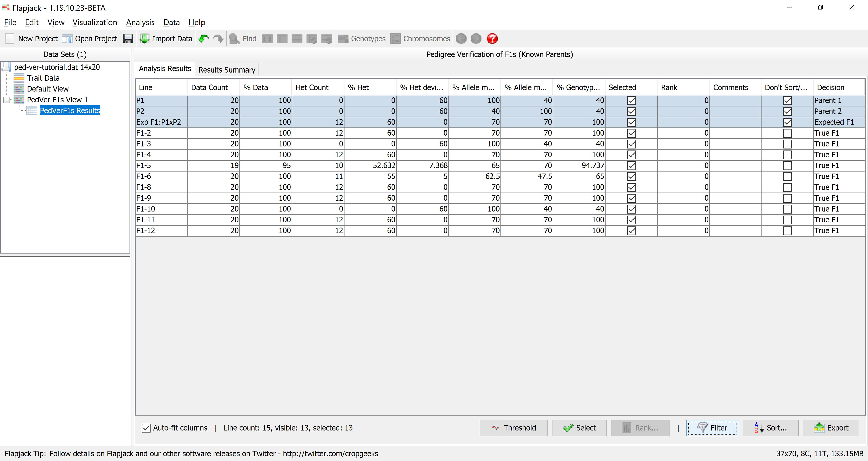This screenshot has width=868, height=461.
Task: Click the Find magnifier icon
Action: (234, 39)
